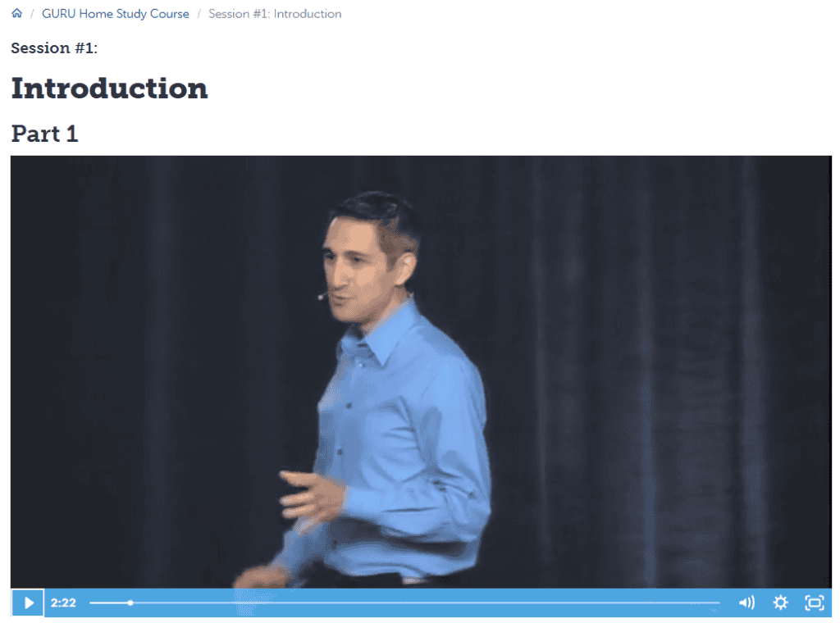Seek to the middle of the video timeline
This screenshot has height=623, width=840.
tap(405, 603)
